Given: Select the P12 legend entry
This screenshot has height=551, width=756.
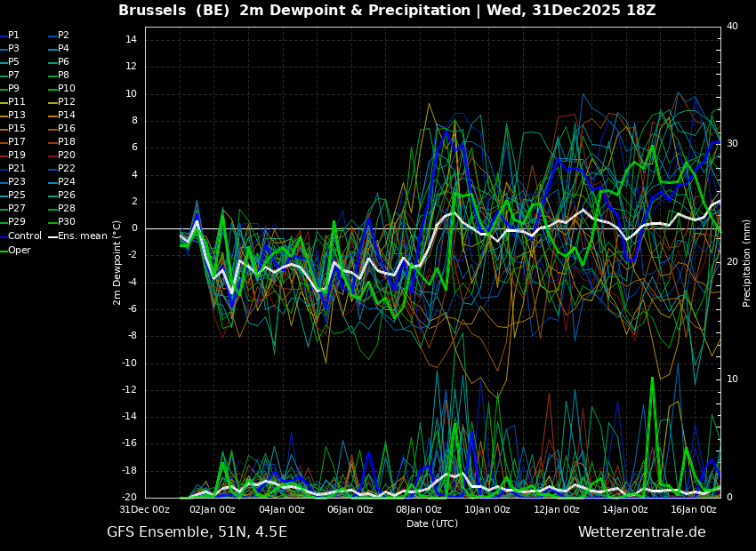Looking at the screenshot, I should (62, 101).
